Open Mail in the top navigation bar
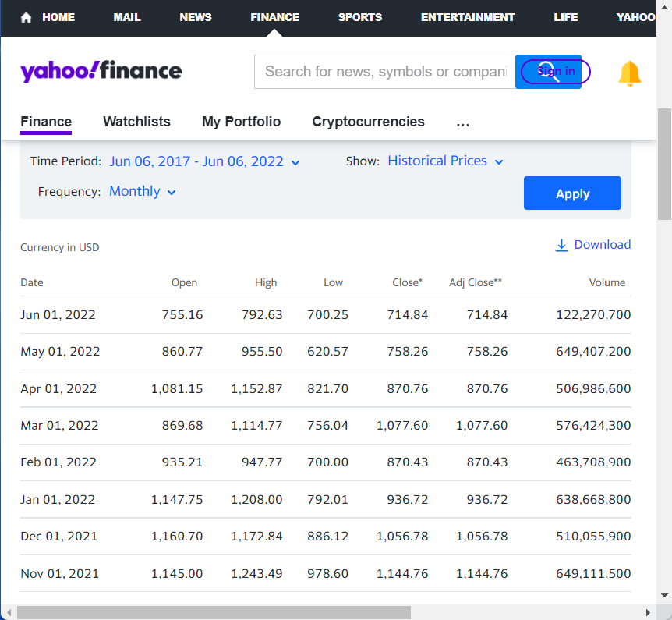 coord(127,17)
